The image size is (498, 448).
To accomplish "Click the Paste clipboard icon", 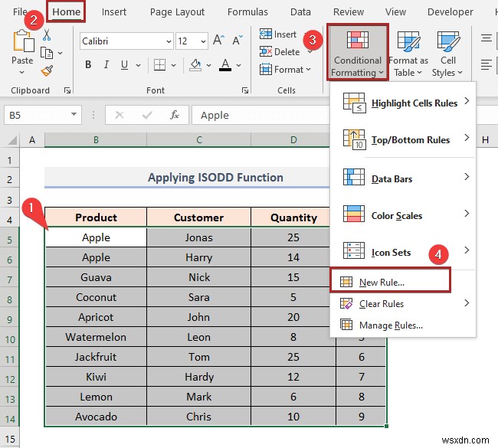I will (23, 41).
